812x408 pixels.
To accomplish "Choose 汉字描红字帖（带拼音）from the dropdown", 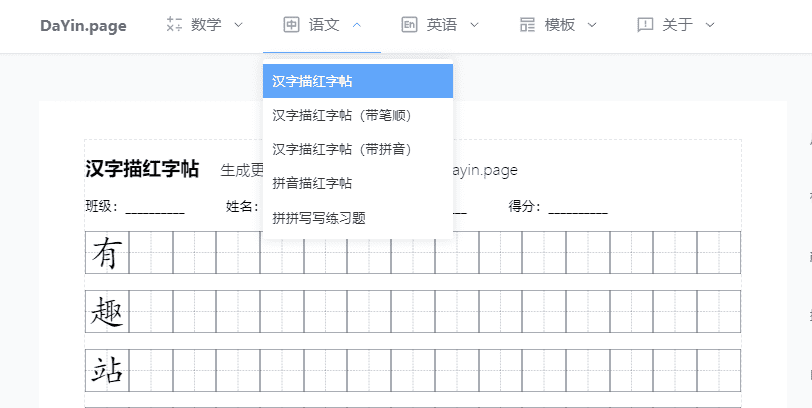I will pos(358,150).
